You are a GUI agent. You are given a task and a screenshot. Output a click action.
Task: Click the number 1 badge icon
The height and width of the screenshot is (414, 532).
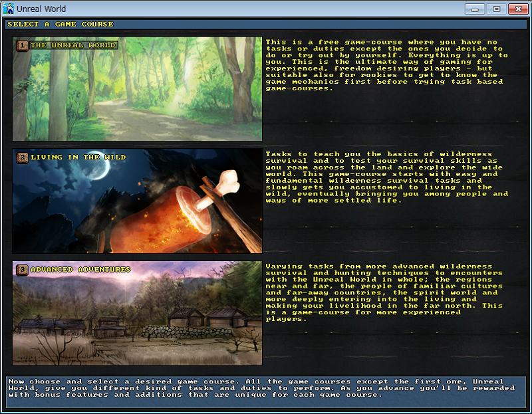tap(23, 45)
